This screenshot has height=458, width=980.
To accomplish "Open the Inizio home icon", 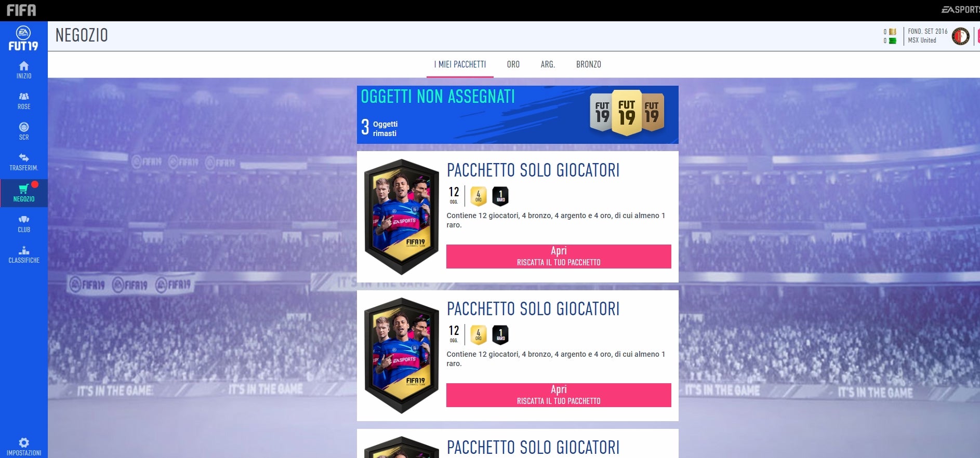I will 24,70.
